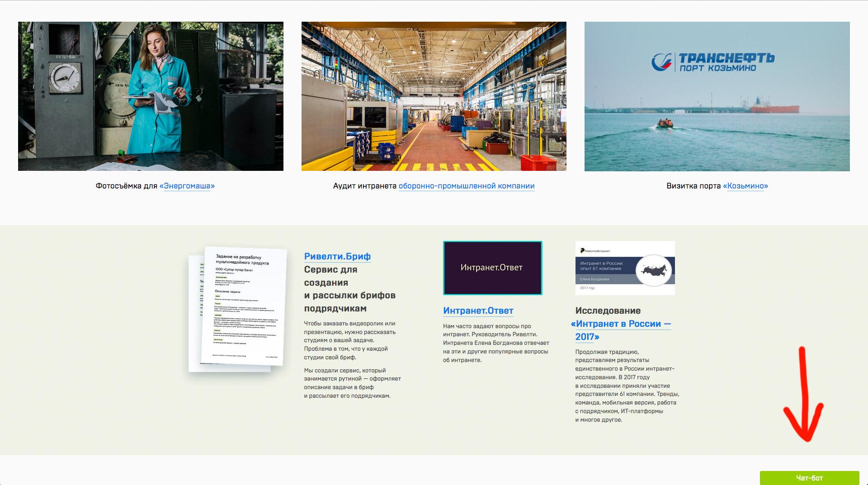868x485 pixels.
Task: Click the paragraph starting 'Продолжая традицию'
Action: tap(627, 386)
